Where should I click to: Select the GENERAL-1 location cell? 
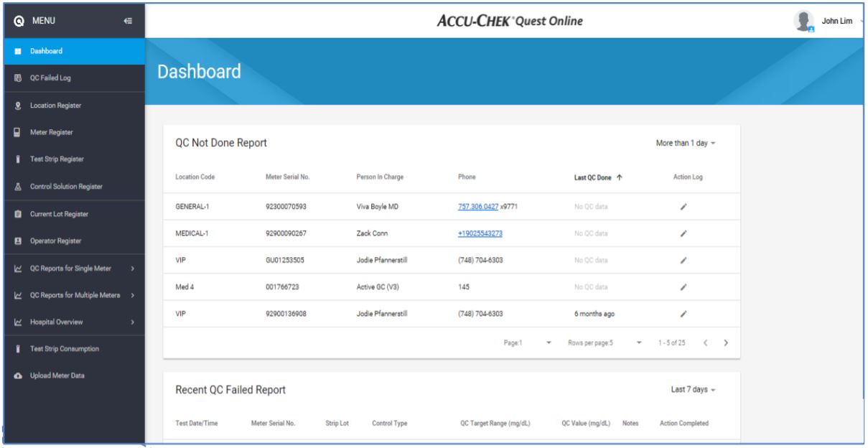[x=192, y=206]
